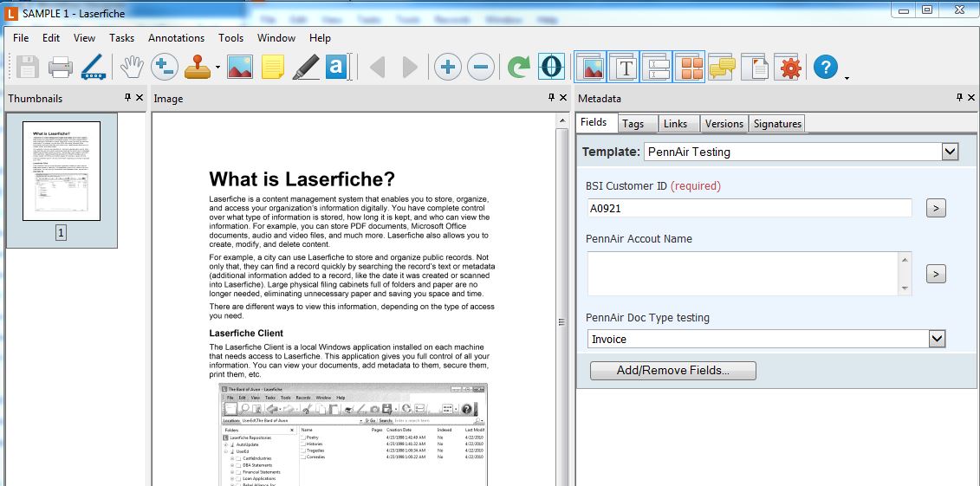Click the BSI Customer ID field
980x486 pixels.
click(750, 209)
